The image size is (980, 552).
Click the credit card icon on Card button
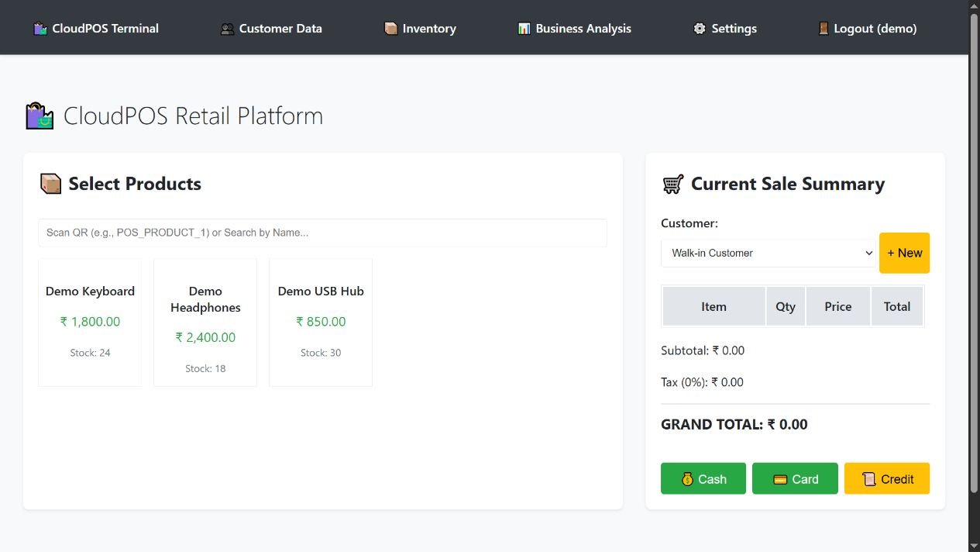780,479
